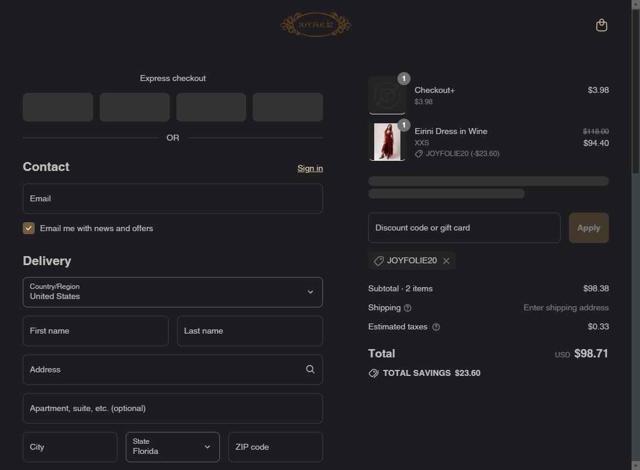Focus the Discount code or gift card field
Viewport: 640px width, 470px height.
point(464,228)
